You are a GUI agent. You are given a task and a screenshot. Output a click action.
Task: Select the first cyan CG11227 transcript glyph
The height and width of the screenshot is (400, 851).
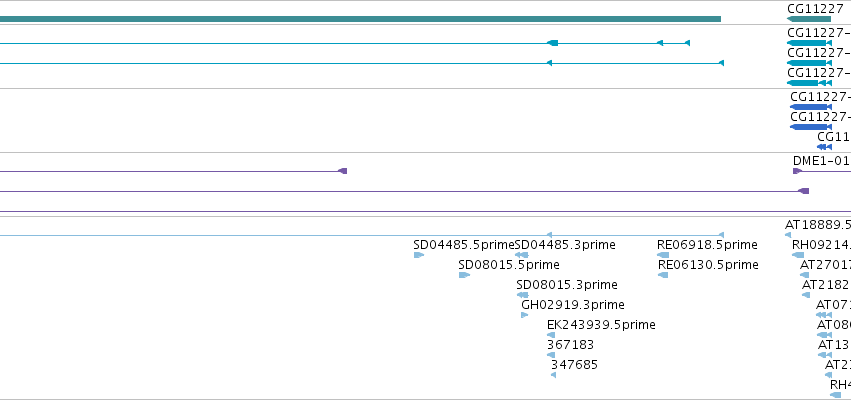tap(809, 43)
